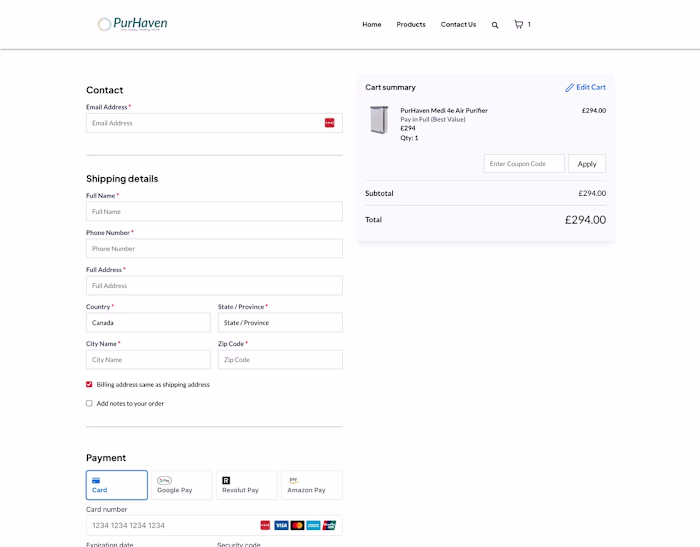Click the Shipping details heading

[122, 179]
